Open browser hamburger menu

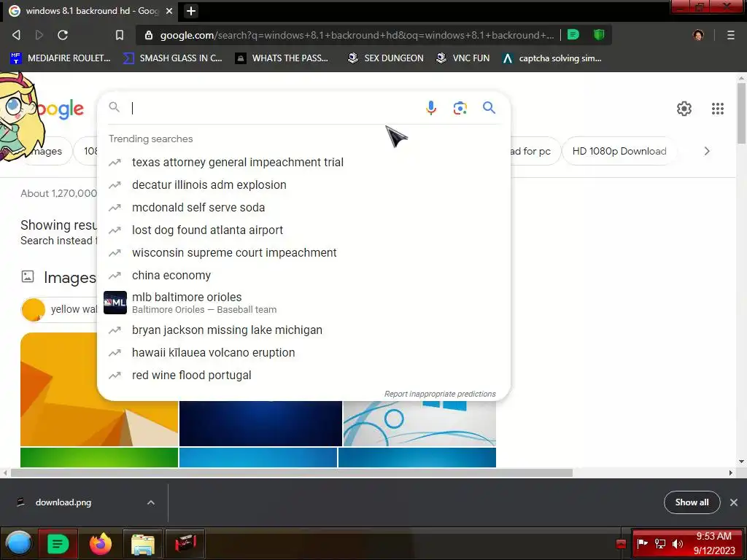point(730,35)
